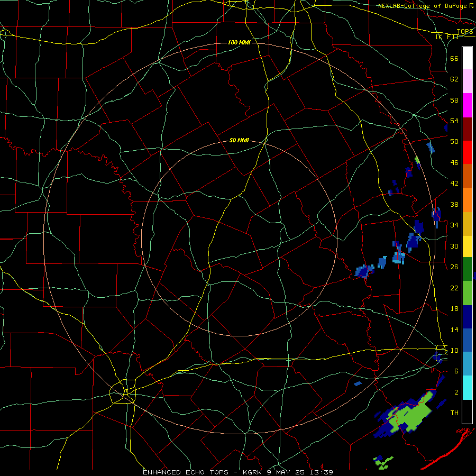This screenshot has height=476, width=476.
Task: Click the "2" legend value
Action: pyautogui.click(x=456, y=392)
